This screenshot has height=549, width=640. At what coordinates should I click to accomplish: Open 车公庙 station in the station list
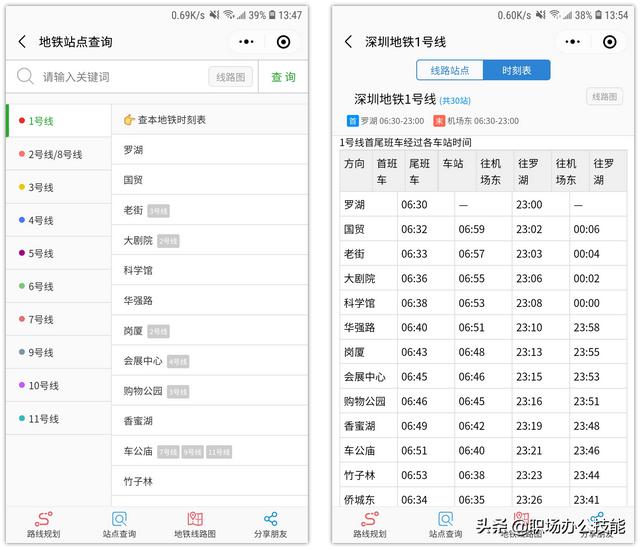pyautogui.click(x=210, y=451)
